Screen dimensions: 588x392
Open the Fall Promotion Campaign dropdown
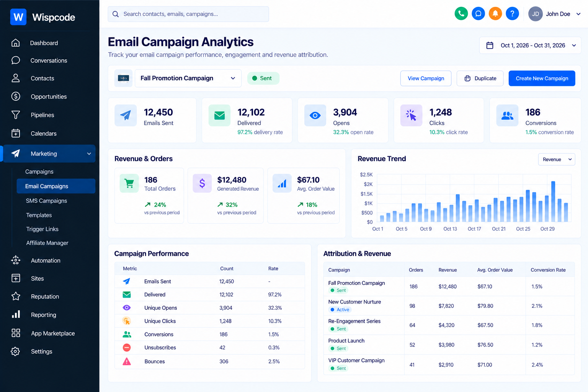188,78
